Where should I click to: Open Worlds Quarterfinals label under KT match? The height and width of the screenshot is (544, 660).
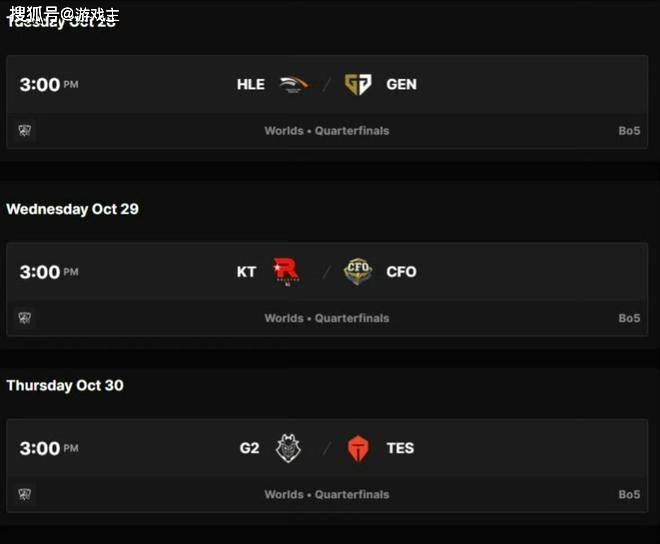coord(327,318)
